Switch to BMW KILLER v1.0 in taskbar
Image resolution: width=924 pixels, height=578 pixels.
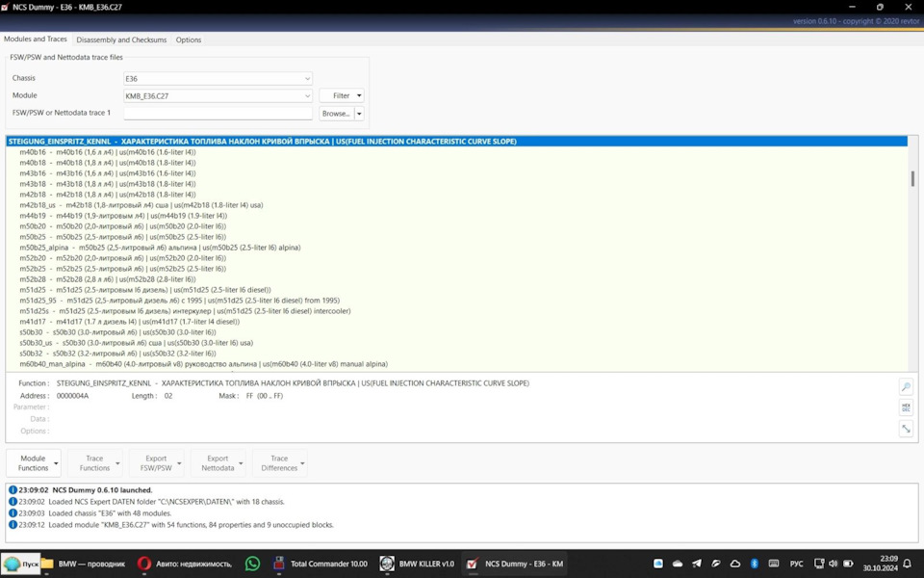(x=417, y=564)
